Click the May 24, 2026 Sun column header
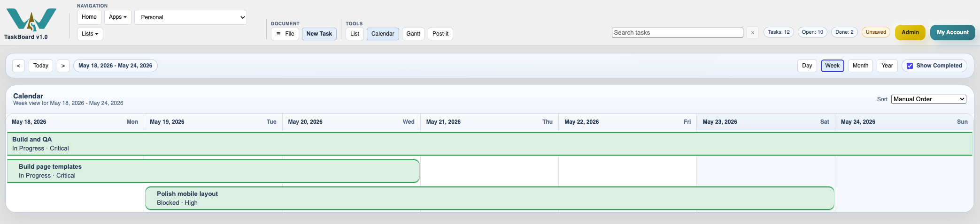Screen dimensions: 980x224 coord(904,122)
